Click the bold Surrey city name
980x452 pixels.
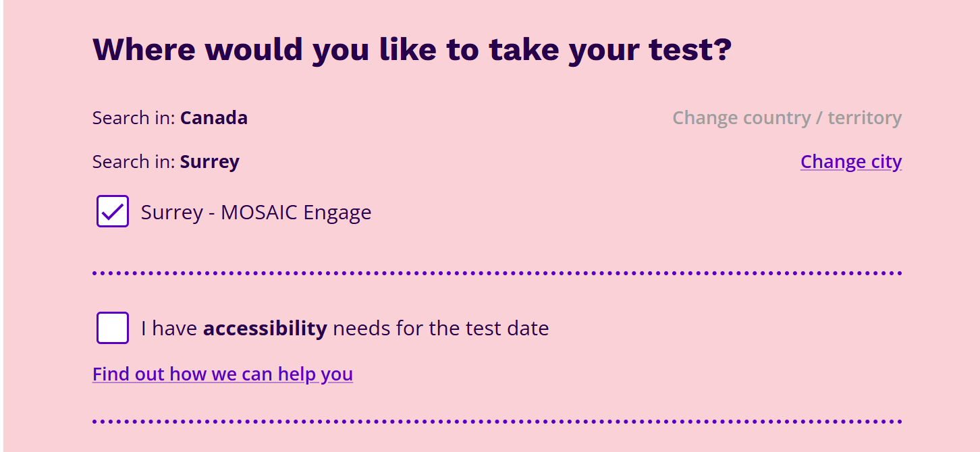210,163
